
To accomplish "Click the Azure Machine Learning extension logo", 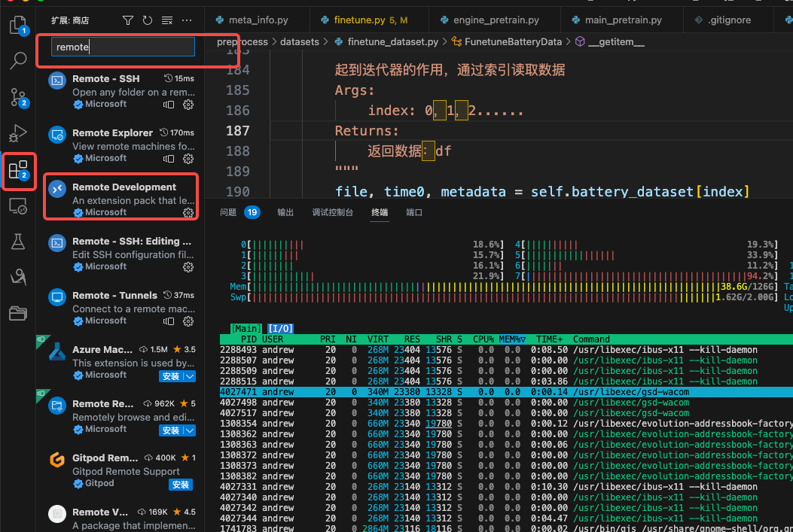I will point(57,351).
